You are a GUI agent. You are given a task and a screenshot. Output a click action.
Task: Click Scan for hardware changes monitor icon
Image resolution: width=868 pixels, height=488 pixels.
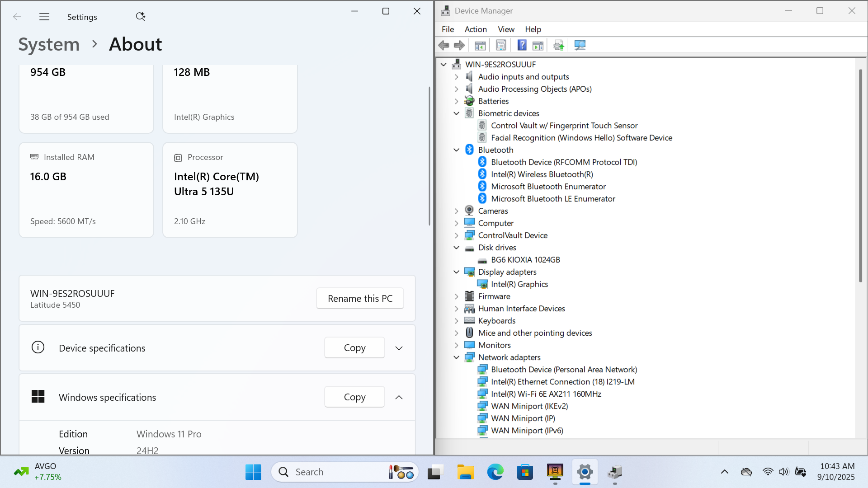(580, 45)
